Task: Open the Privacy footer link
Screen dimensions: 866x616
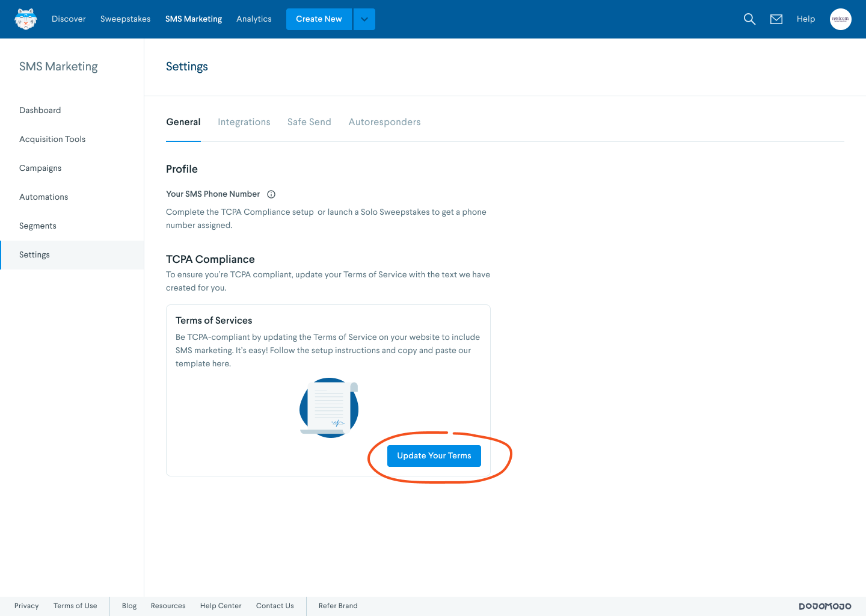Action: pos(26,606)
